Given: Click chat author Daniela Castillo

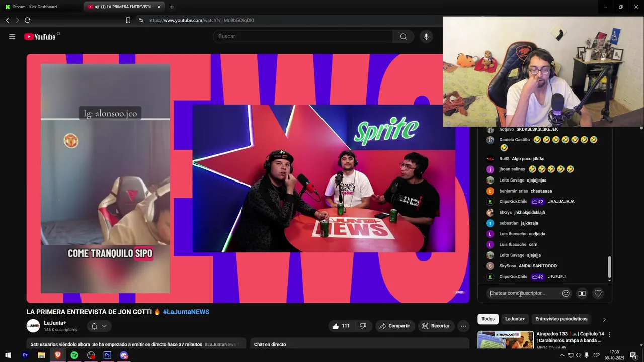Looking at the screenshot, I should click(515, 140).
